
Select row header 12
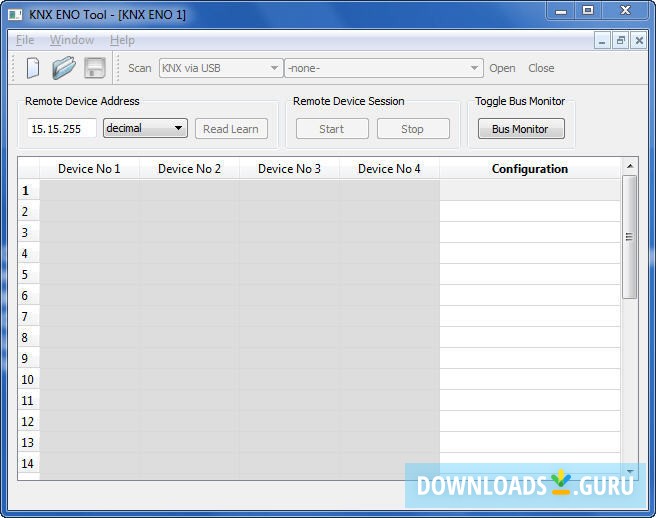[28, 421]
